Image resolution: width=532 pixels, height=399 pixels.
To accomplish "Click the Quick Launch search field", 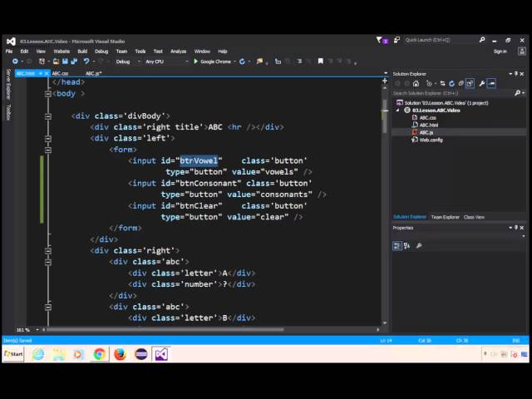I will pos(441,40).
